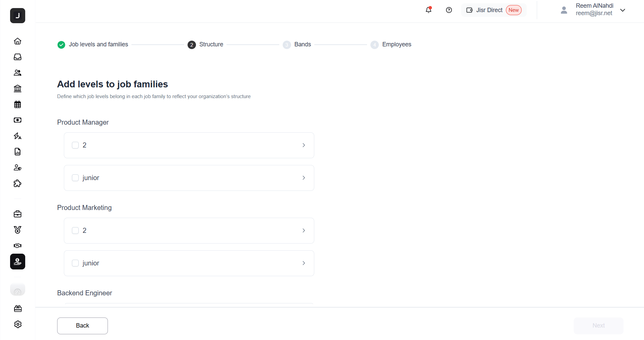644x340 pixels.
Task: Open the briefcase icon in sidebar
Action: click(x=17, y=214)
